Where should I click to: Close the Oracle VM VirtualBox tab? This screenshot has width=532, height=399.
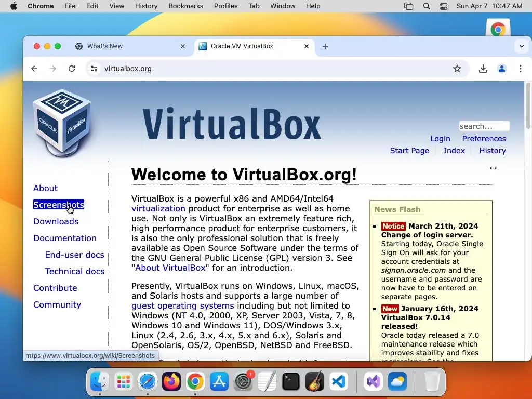[x=307, y=46]
